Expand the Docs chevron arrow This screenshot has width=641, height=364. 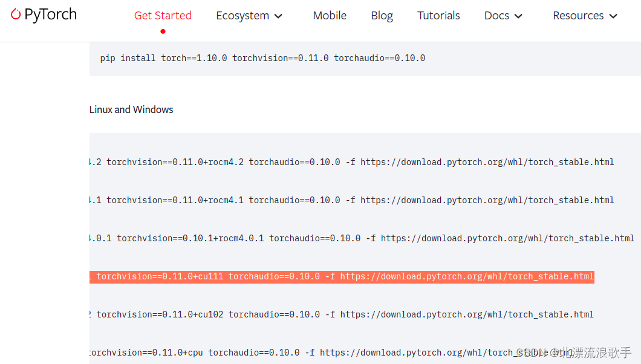[x=518, y=16]
